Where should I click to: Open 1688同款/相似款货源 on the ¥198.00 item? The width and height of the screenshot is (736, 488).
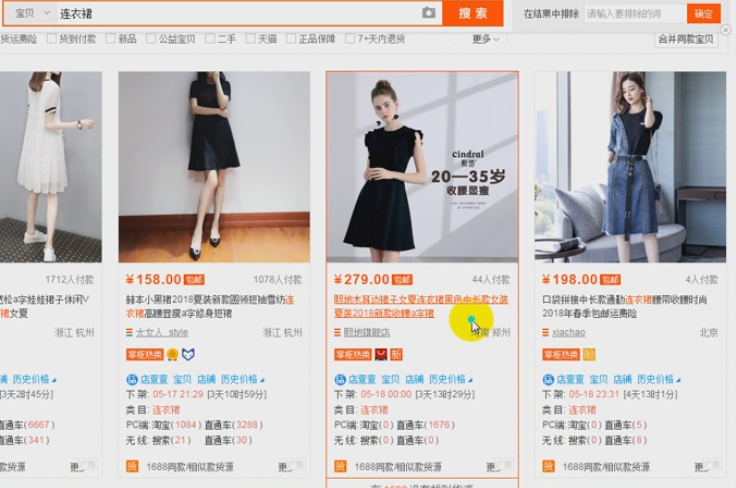[x=606, y=467]
